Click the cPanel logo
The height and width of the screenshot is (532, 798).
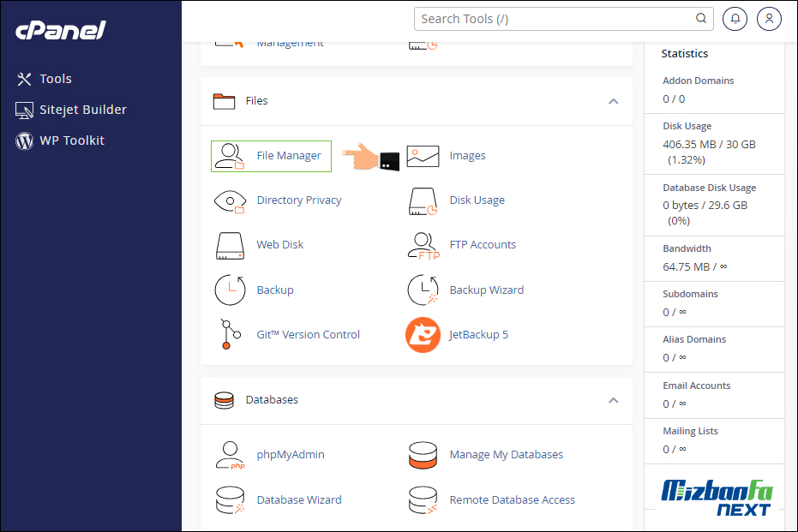pos(60,31)
